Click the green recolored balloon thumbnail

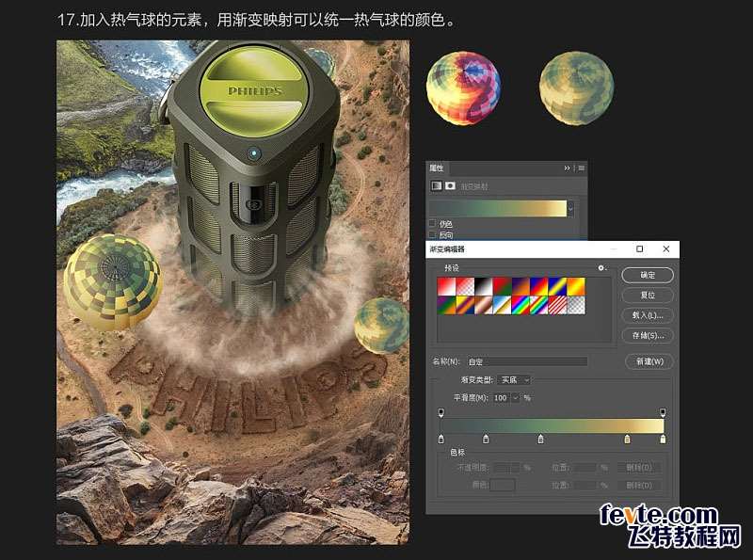pos(576,88)
